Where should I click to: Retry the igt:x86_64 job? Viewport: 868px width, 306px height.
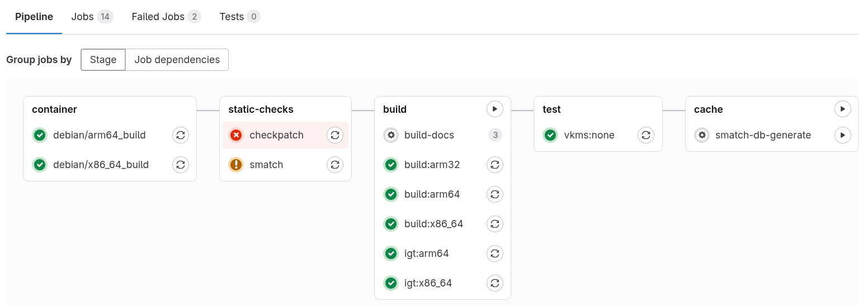[494, 283]
